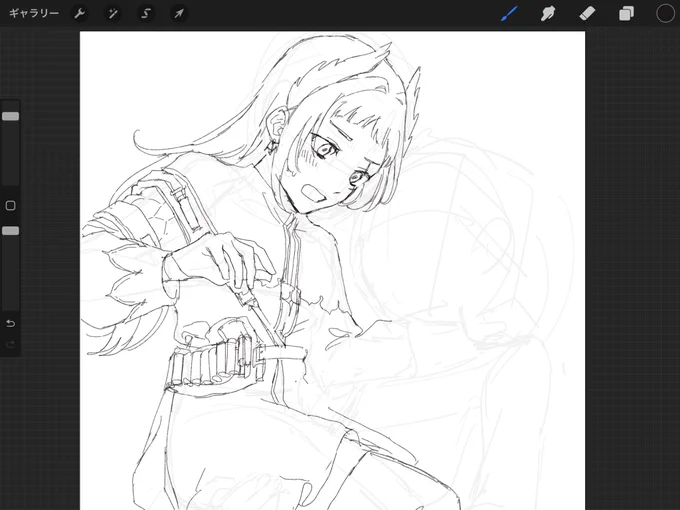Activate the Selection S-shaped tool
This screenshot has width=680, height=510.
point(146,13)
